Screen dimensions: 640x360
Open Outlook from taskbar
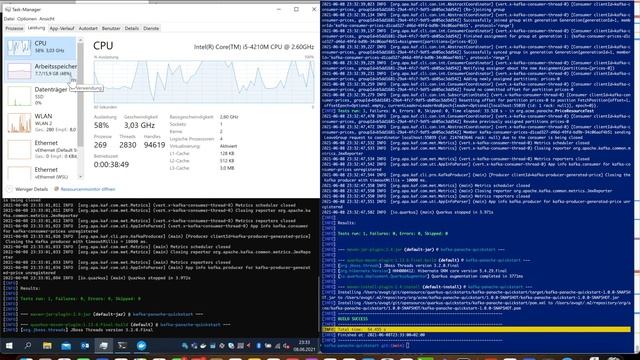coord(84,346)
